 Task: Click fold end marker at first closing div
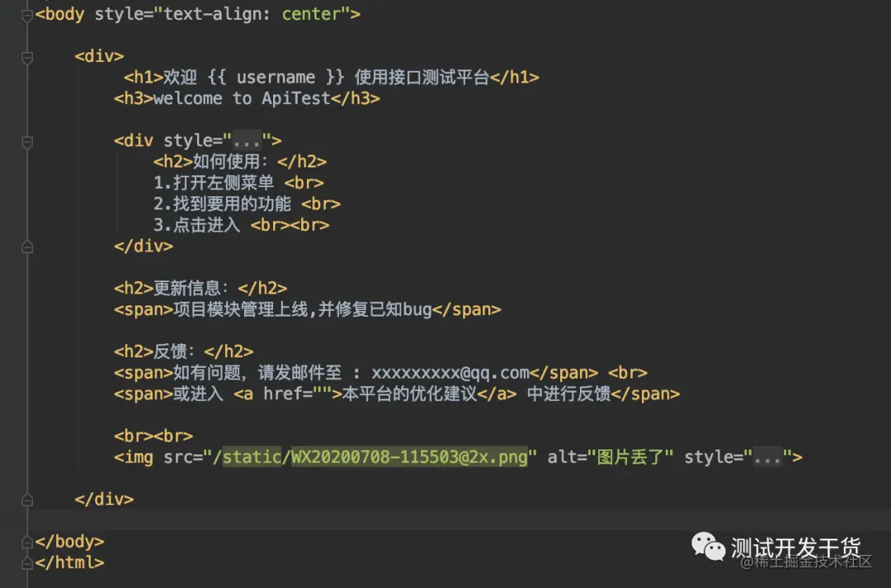click(26, 247)
